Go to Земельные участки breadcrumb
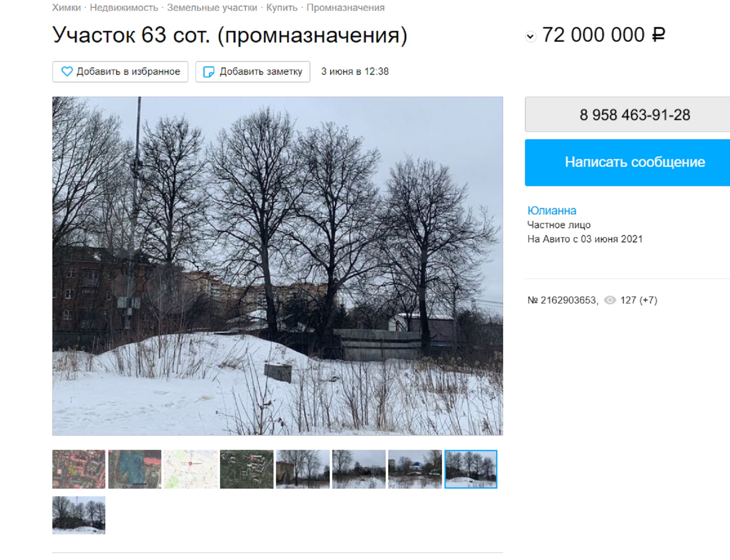This screenshot has height=560, width=730. (x=212, y=8)
